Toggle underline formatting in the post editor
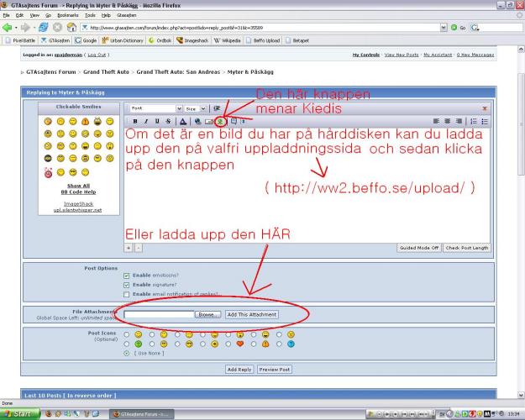525x420 pixels. click(x=157, y=122)
